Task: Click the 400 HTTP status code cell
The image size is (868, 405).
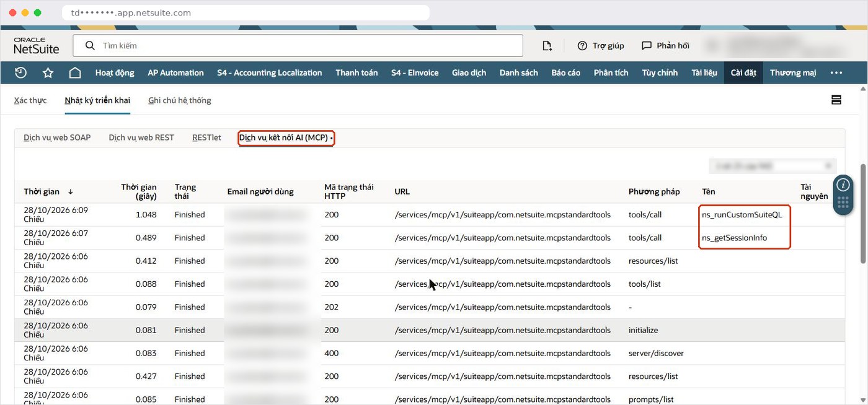Action: 332,354
